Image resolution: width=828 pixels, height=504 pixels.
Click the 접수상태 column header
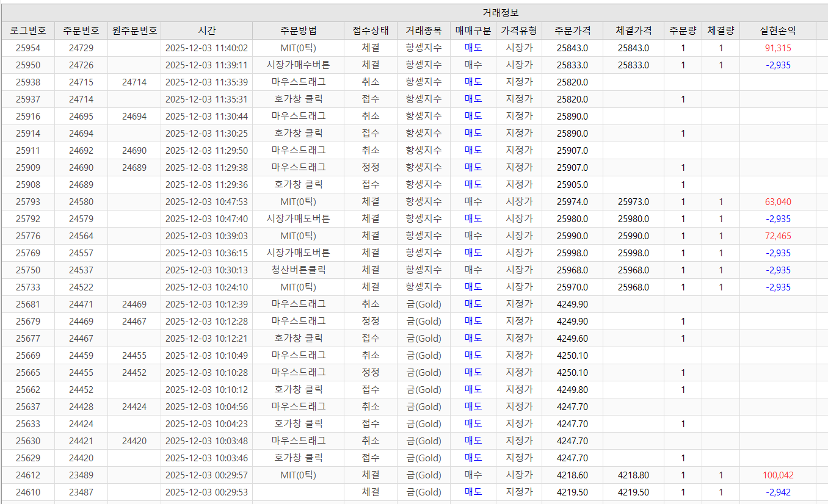pyautogui.click(x=370, y=31)
